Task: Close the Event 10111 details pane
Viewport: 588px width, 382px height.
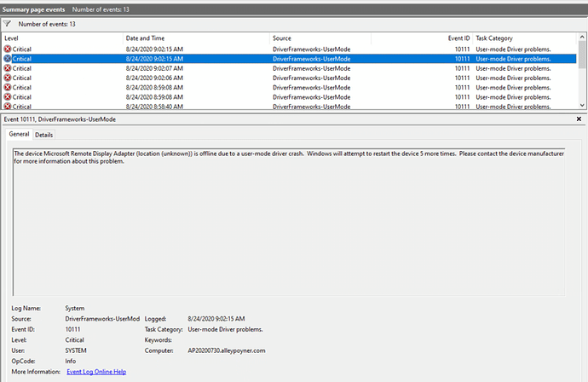Action: click(579, 119)
